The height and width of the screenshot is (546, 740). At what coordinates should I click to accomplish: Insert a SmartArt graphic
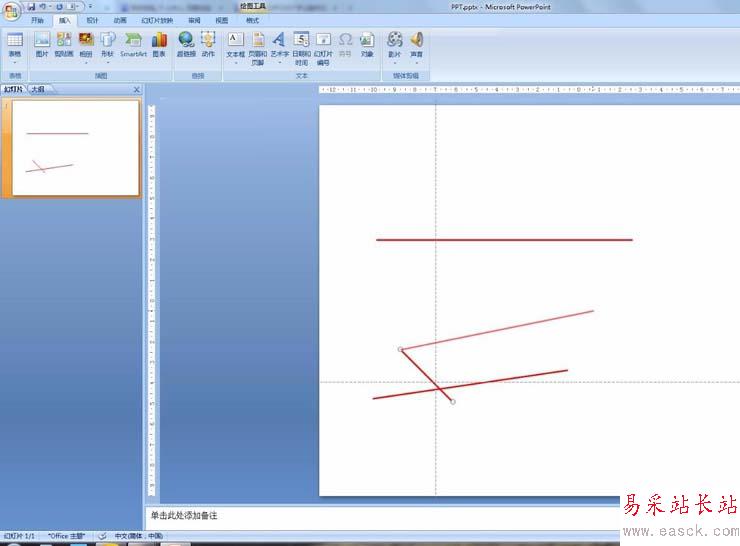tap(133, 45)
